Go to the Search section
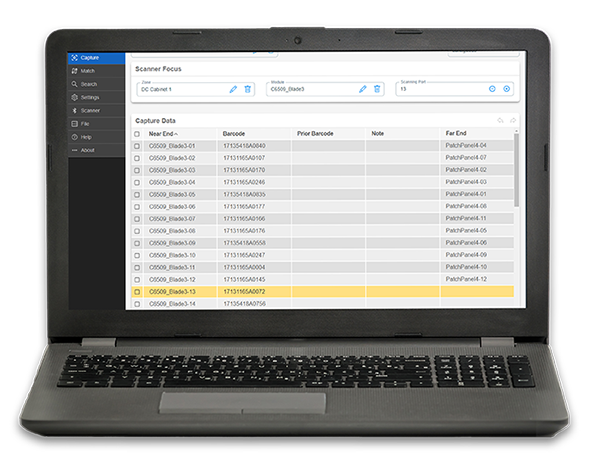Screen dimensions: 600x467 point(90,84)
